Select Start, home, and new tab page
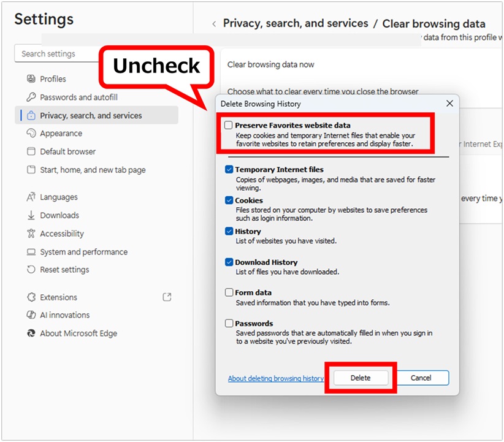The height and width of the screenshot is (442, 504). point(93,170)
